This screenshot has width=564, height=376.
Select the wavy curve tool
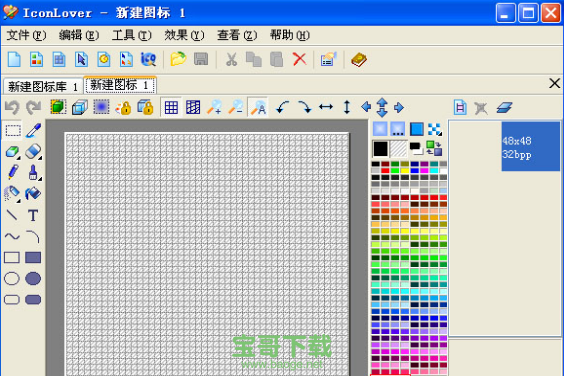pyautogui.click(x=12, y=236)
